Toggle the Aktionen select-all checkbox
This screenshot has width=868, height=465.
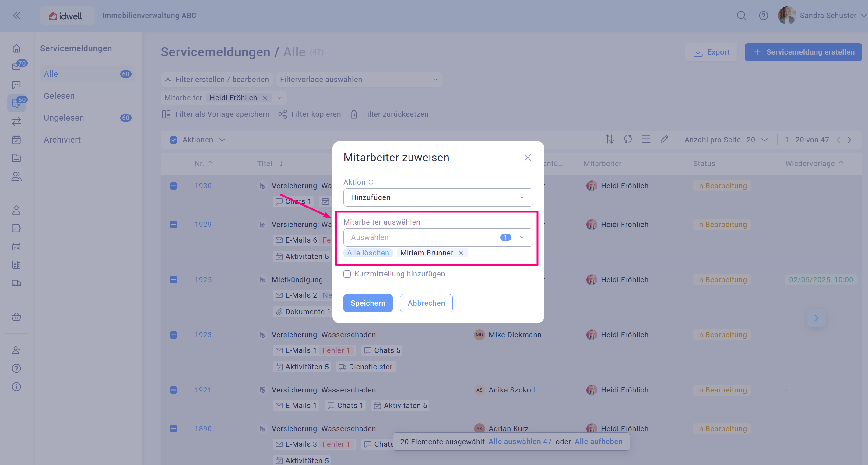pyautogui.click(x=174, y=140)
